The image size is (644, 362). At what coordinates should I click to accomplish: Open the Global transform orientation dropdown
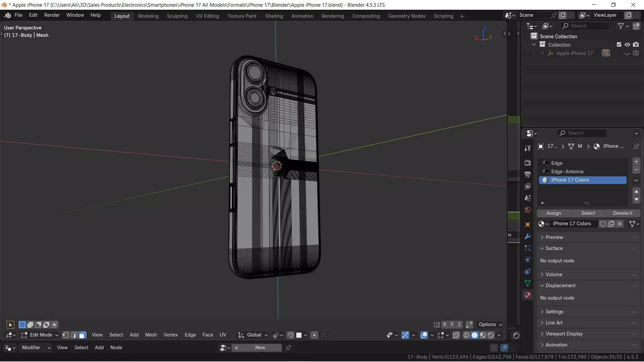253,335
